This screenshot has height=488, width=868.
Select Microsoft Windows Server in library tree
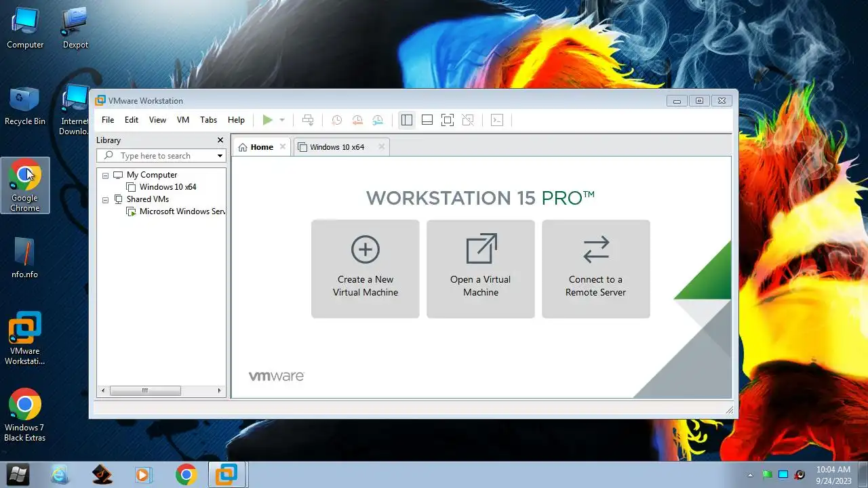[182, 211]
